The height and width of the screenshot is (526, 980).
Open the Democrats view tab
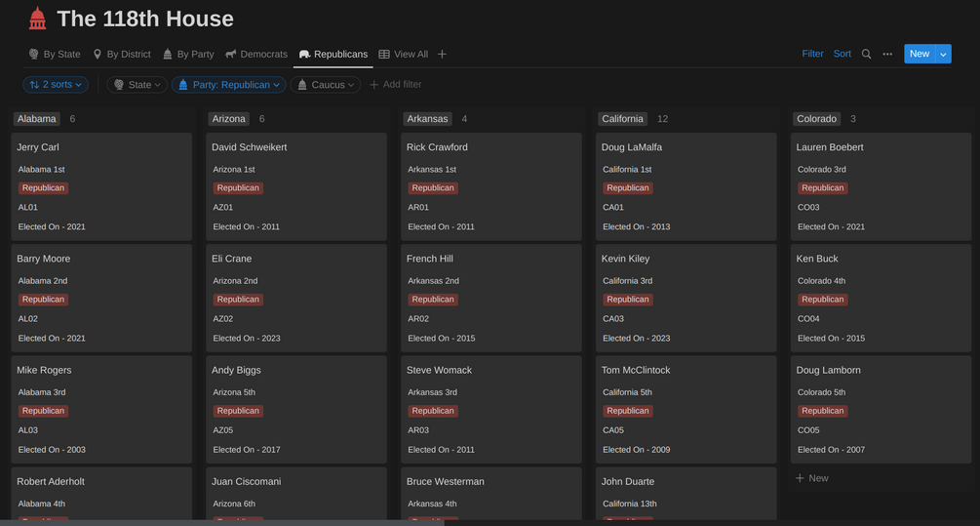tap(256, 55)
